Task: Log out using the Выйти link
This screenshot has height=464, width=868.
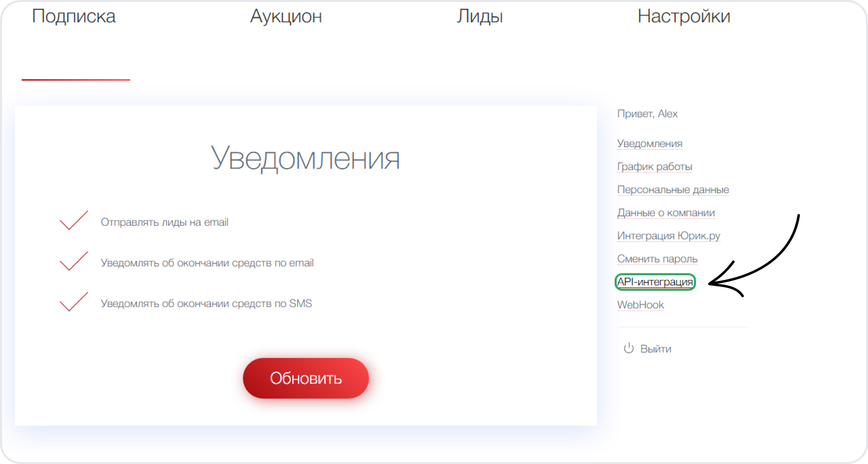Action: [656, 349]
